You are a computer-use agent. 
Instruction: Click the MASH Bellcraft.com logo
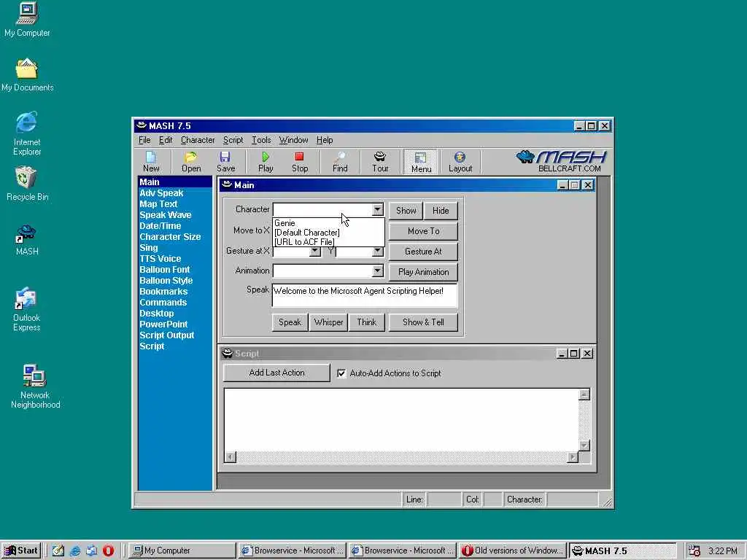pyautogui.click(x=561, y=161)
